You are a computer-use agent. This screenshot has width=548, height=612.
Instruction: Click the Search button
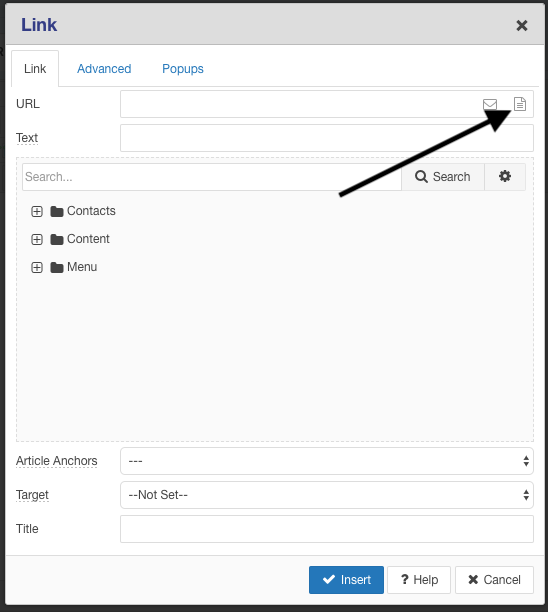click(443, 176)
